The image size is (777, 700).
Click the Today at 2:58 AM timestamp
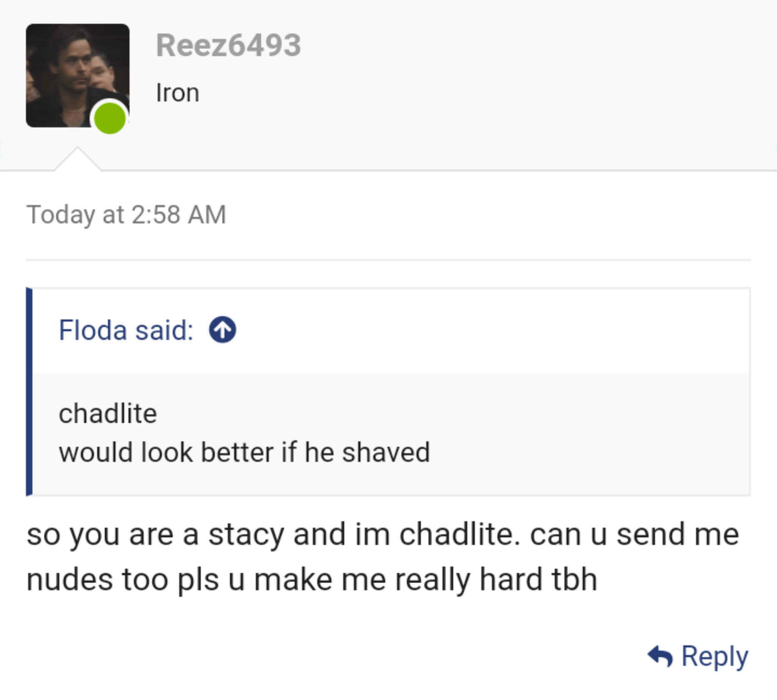pyautogui.click(x=127, y=216)
